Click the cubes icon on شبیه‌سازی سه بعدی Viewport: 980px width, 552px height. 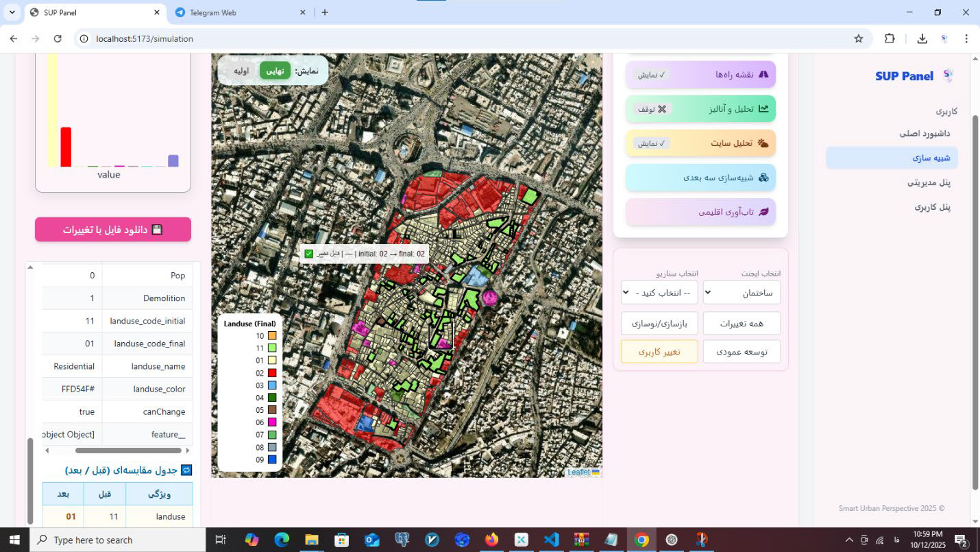click(x=763, y=177)
